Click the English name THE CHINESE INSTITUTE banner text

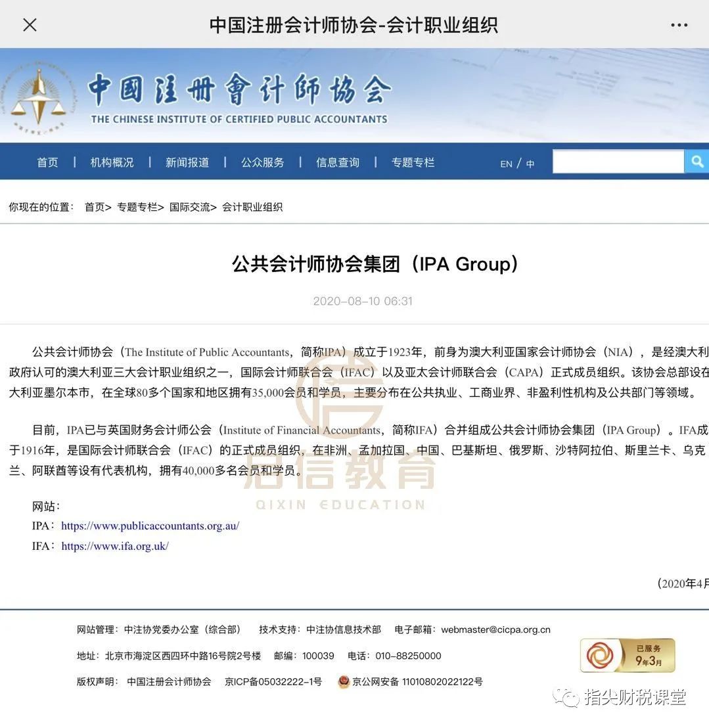[x=239, y=120]
